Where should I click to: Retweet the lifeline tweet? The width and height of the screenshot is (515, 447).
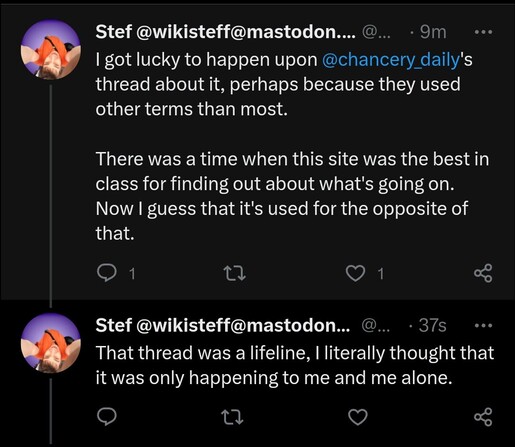point(232,417)
